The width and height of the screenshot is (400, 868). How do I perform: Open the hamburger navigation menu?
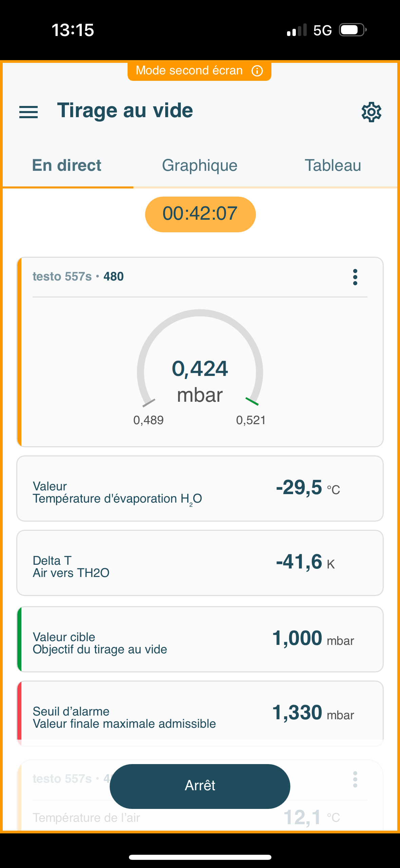[28, 112]
